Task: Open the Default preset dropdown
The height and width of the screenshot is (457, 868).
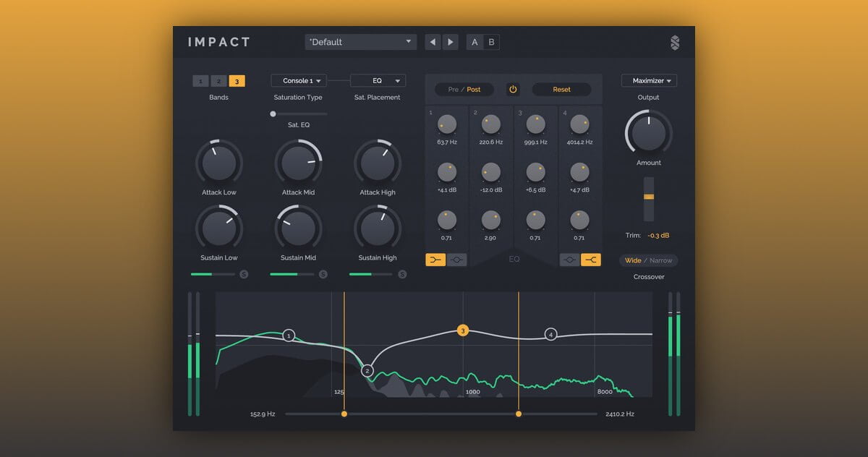Action: (x=360, y=42)
